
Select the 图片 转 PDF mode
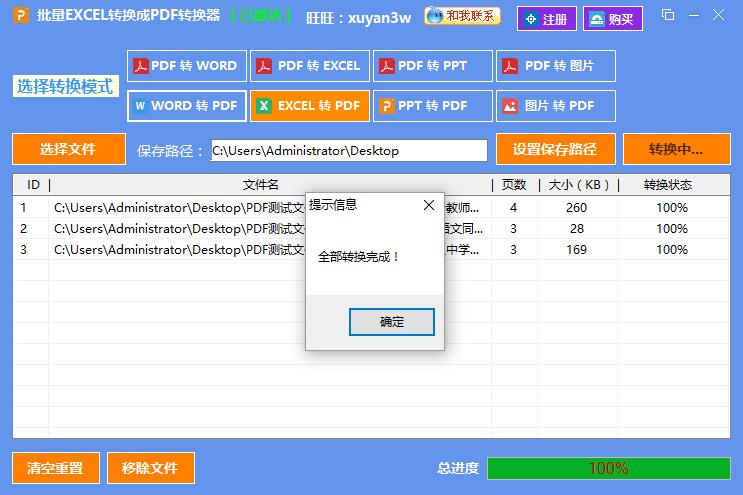point(555,105)
